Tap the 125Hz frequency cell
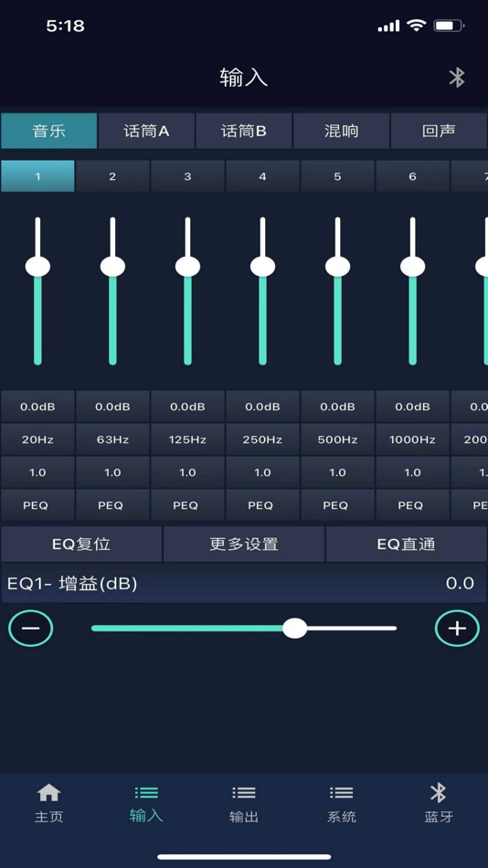 tap(187, 439)
